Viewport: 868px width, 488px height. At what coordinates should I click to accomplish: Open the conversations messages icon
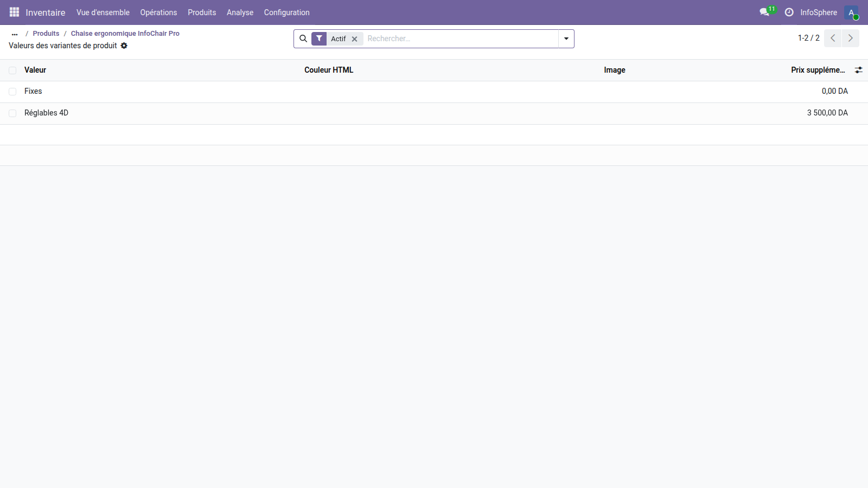765,12
